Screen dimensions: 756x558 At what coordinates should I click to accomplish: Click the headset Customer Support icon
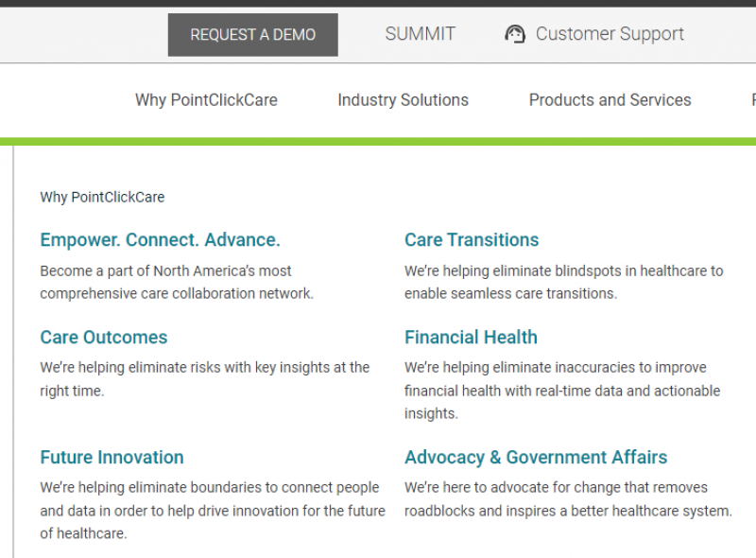coord(515,33)
